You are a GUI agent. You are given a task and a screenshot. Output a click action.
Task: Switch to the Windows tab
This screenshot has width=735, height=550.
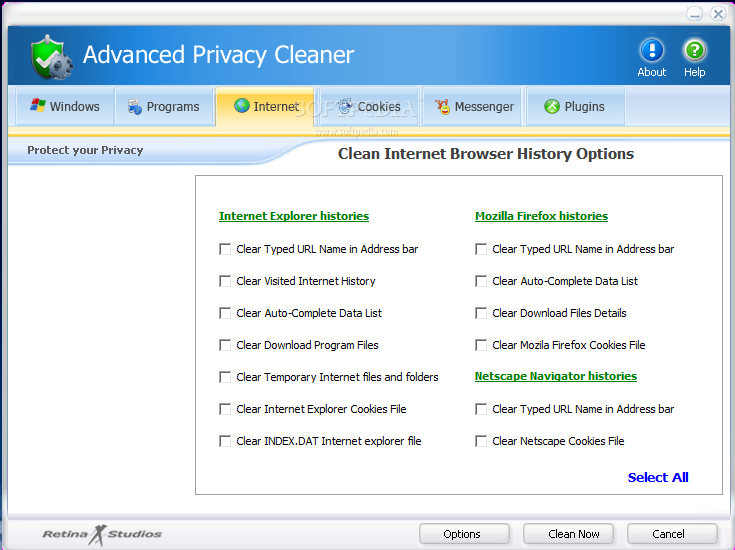click(x=65, y=106)
